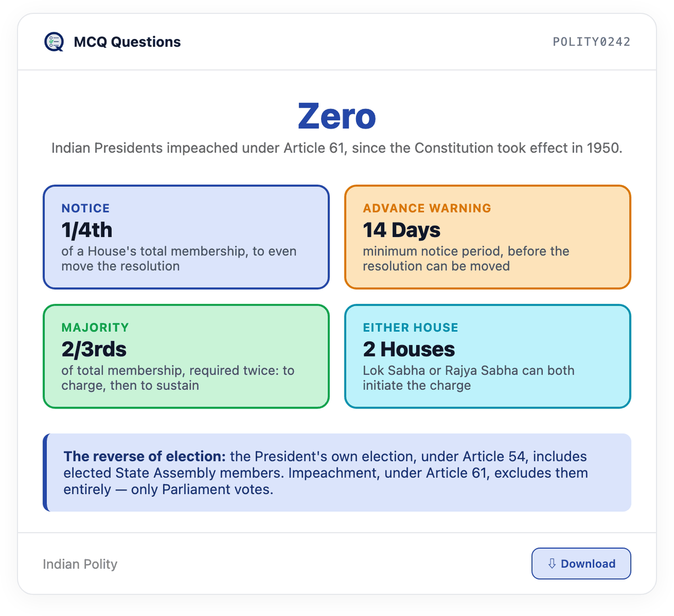674x616 pixels.
Task: Click the download arrow icon
Action: (x=552, y=563)
